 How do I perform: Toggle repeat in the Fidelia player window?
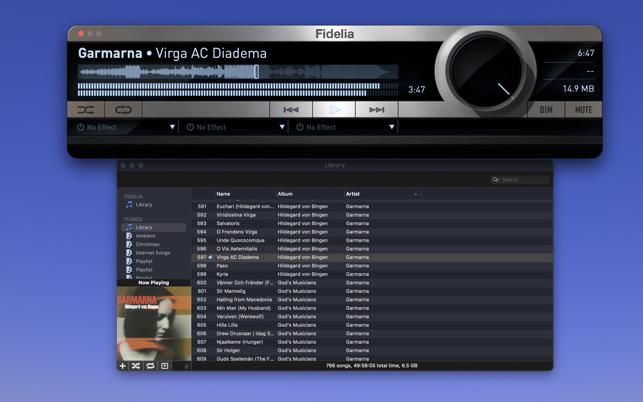[x=123, y=110]
